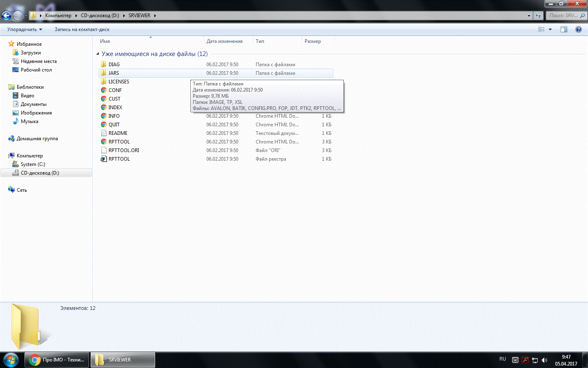Click Запись на компакт-диск button

[82, 29]
